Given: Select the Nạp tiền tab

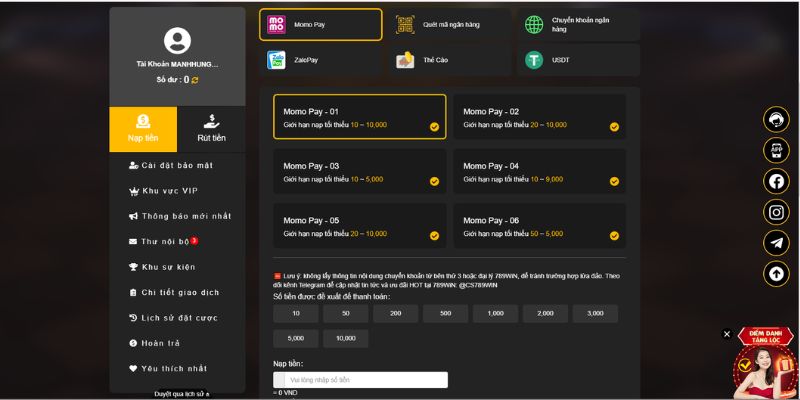Looking at the screenshot, I should point(143,129).
